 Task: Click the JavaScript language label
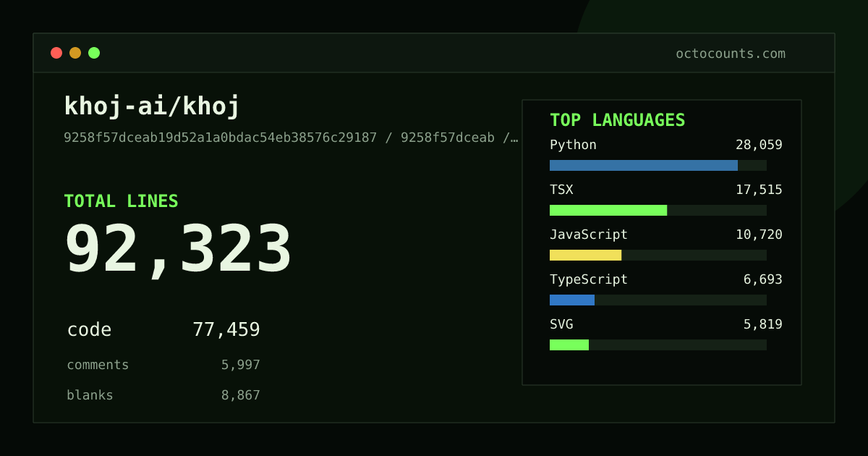coord(589,235)
